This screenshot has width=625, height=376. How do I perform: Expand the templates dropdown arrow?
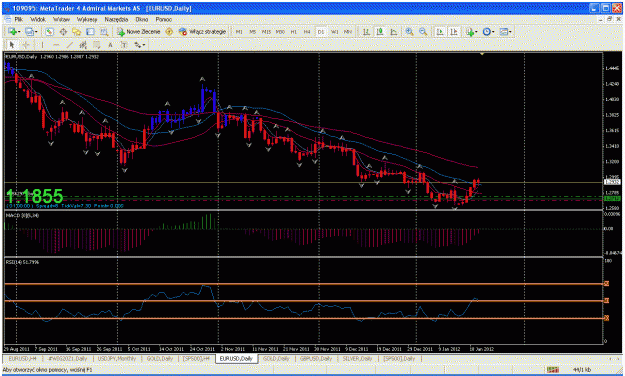coord(510,31)
